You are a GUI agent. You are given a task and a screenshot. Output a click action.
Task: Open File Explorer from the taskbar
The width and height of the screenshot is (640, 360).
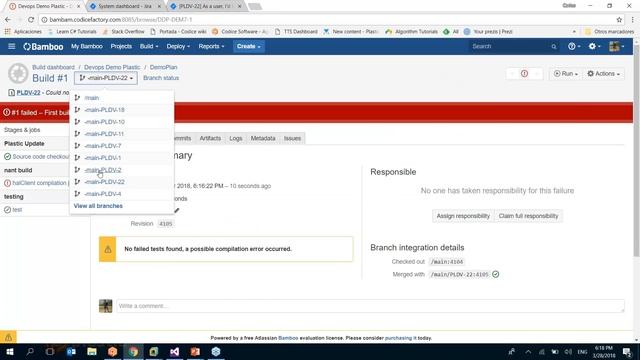[x=92, y=352]
